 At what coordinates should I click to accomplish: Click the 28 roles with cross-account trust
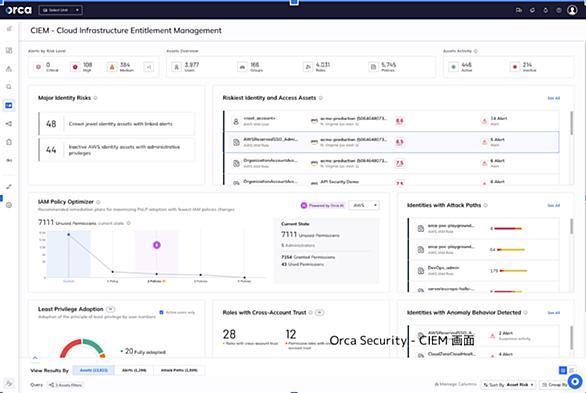pyautogui.click(x=229, y=334)
